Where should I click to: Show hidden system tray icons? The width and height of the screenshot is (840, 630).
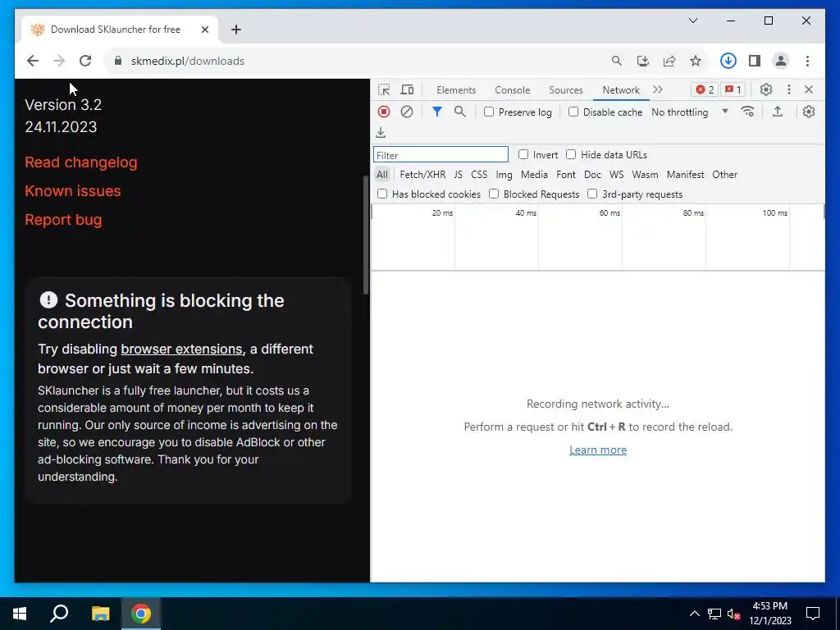click(694, 614)
